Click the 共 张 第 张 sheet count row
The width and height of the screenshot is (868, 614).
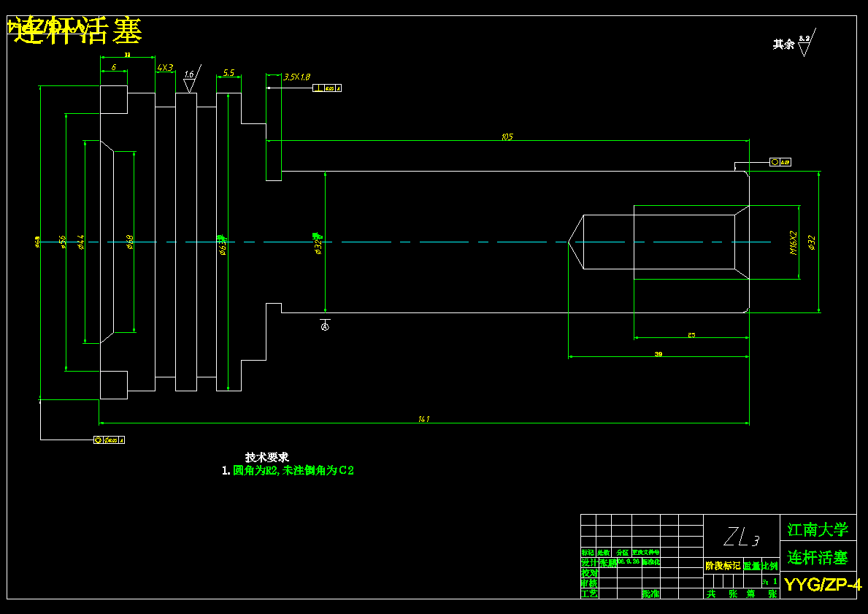pos(741,594)
